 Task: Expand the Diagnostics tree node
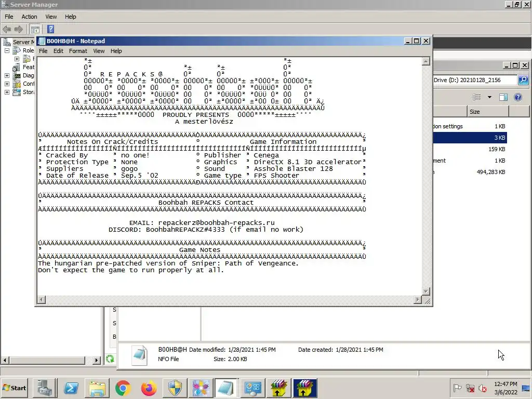point(7,75)
